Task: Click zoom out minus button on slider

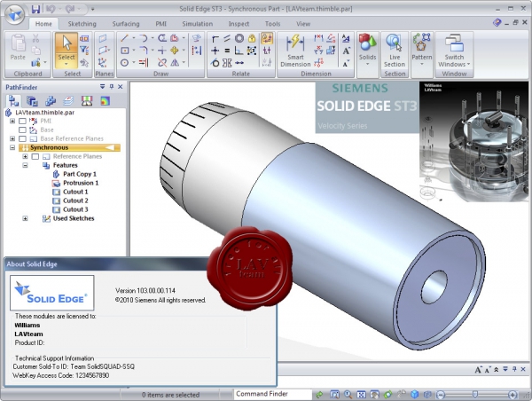Action: (441, 395)
